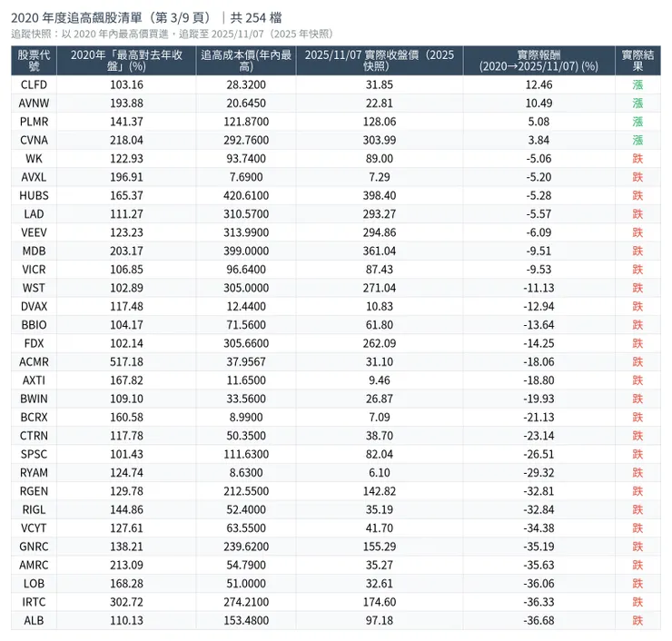Screen dimensions: 672x641
Task: Select the IRTC ticker cell
Action: pyautogui.click(x=34, y=602)
